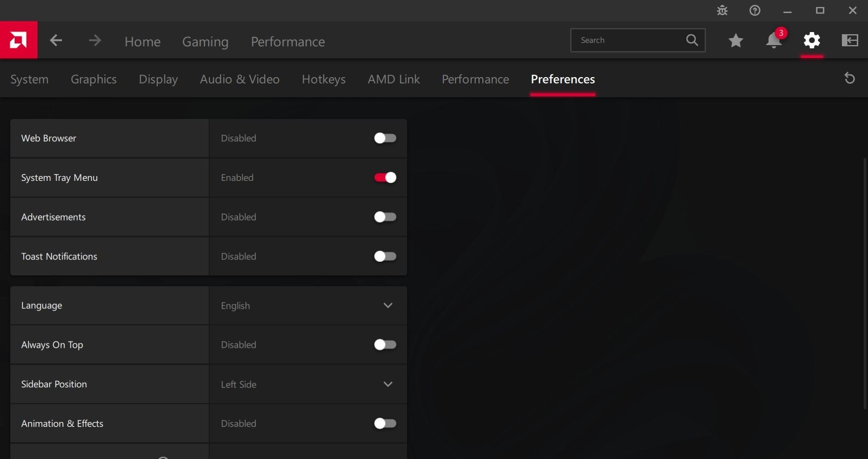Viewport: 868px width, 459px height.
Task: Open the Language dropdown
Action: point(308,305)
